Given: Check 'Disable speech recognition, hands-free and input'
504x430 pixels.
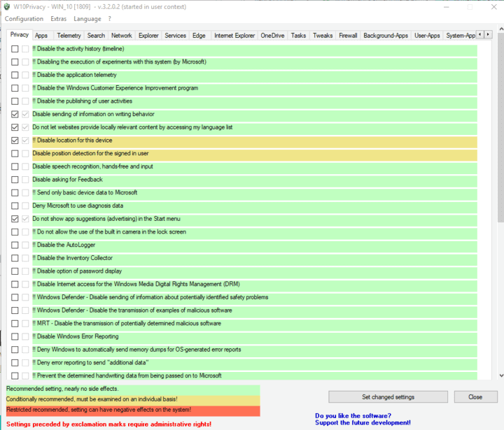Looking at the screenshot, I should [x=15, y=166].
